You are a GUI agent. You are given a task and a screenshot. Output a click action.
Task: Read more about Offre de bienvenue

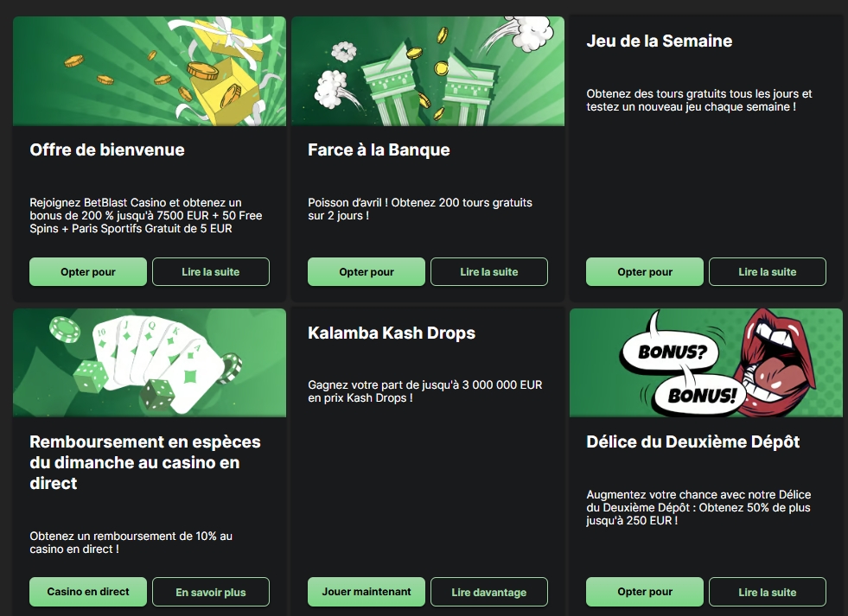point(211,272)
